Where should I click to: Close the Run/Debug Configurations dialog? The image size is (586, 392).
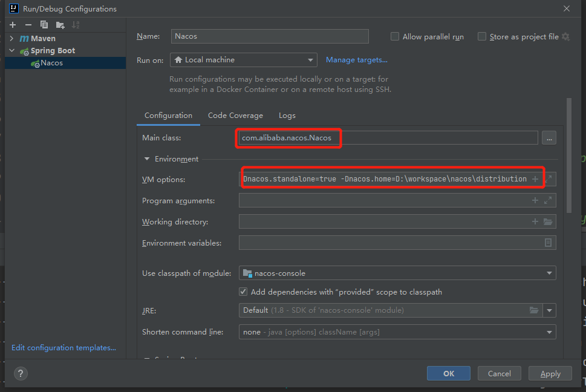click(567, 8)
